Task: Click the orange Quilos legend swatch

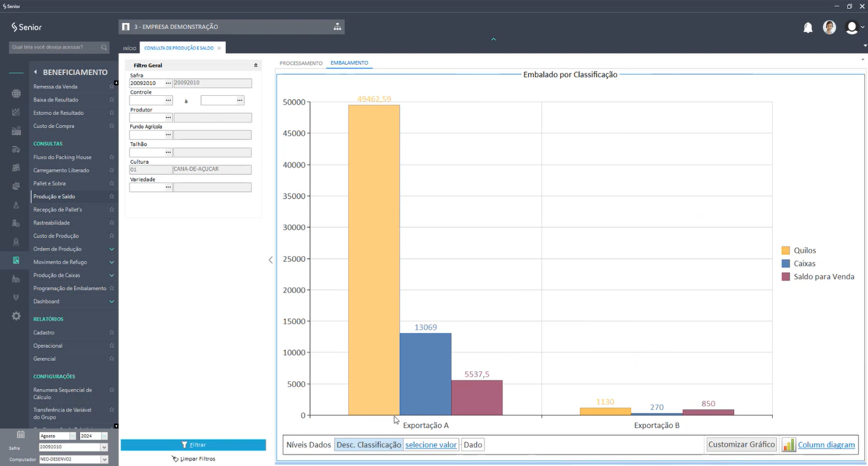Action: pos(786,250)
